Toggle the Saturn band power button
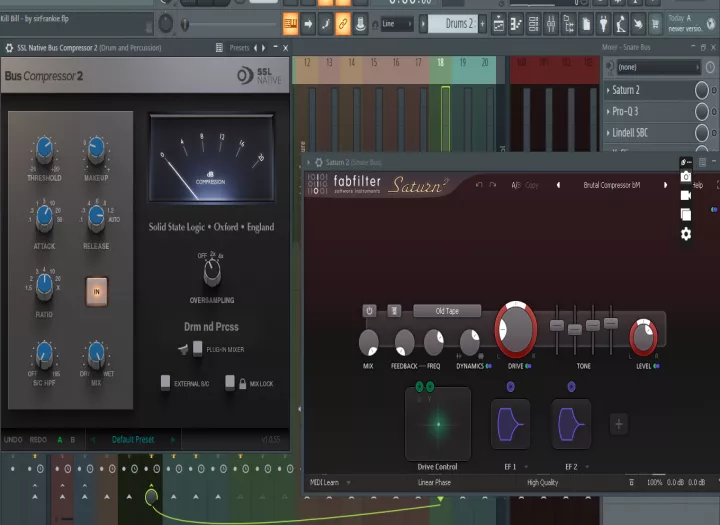The image size is (720, 525). tap(369, 311)
